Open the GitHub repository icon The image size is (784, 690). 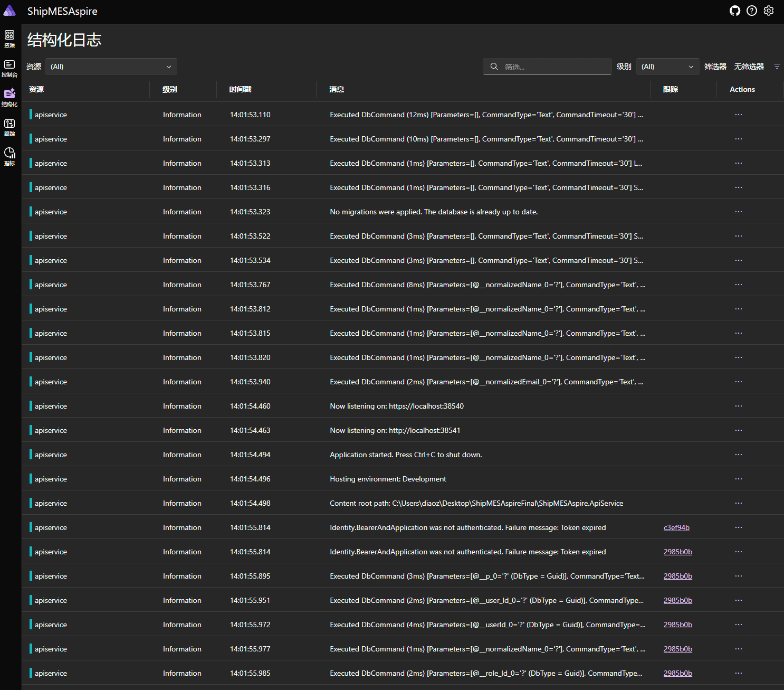734,11
